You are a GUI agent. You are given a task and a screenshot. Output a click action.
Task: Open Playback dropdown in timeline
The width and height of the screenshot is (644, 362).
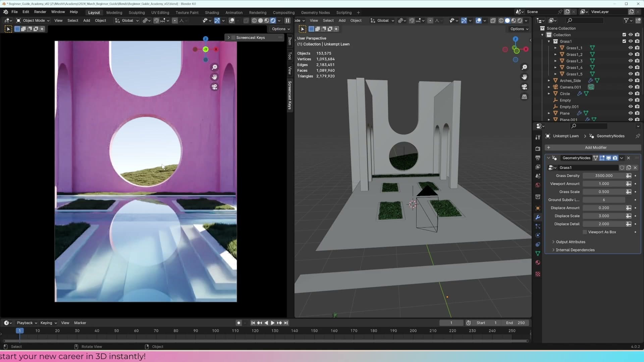(x=27, y=323)
